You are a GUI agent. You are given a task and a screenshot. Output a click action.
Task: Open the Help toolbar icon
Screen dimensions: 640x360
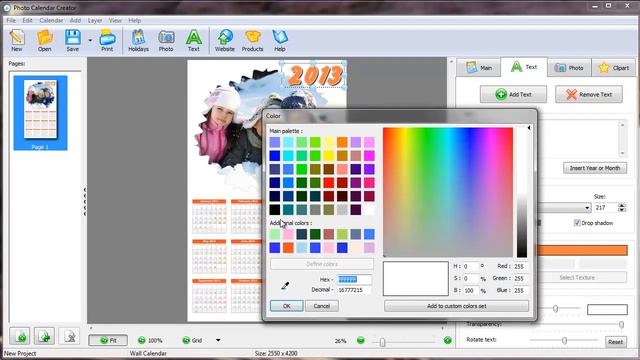point(280,41)
